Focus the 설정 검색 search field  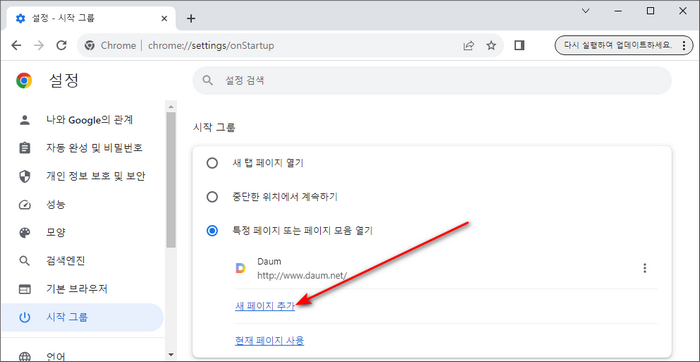click(x=432, y=80)
